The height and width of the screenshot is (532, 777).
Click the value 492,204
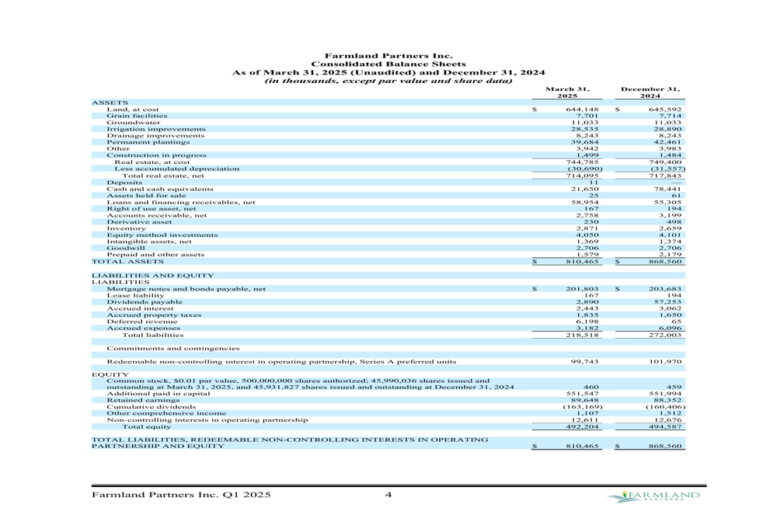582,426
